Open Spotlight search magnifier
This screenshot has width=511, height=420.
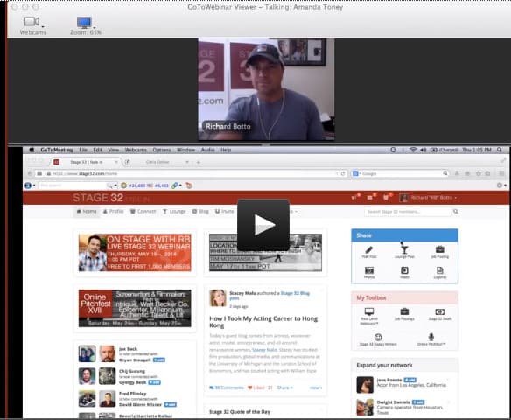click(x=500, y=150)
